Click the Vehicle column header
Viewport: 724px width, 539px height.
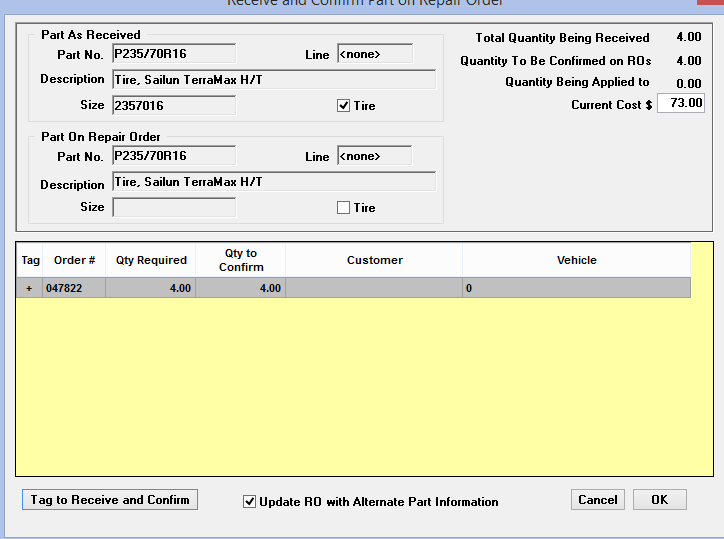click(577, 260)
